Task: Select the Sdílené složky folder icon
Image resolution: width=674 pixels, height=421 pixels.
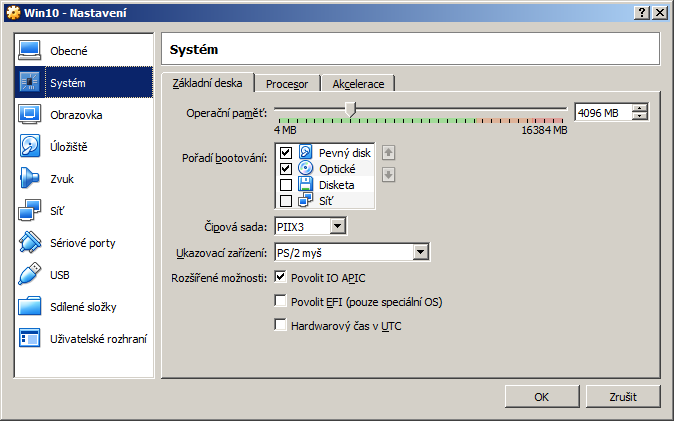Action: (x=30, y=306)
